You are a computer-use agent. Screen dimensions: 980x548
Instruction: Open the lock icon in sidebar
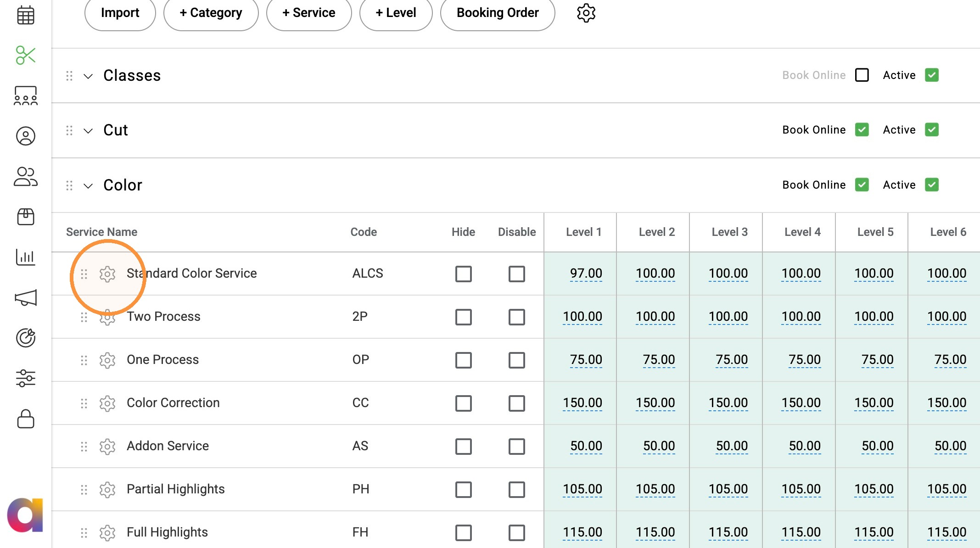(26, 419)
